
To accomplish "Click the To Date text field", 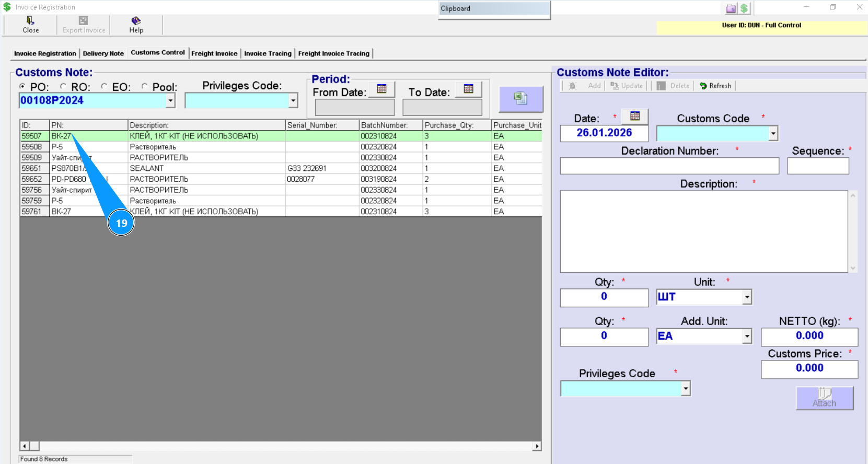I will click(442, 108).
